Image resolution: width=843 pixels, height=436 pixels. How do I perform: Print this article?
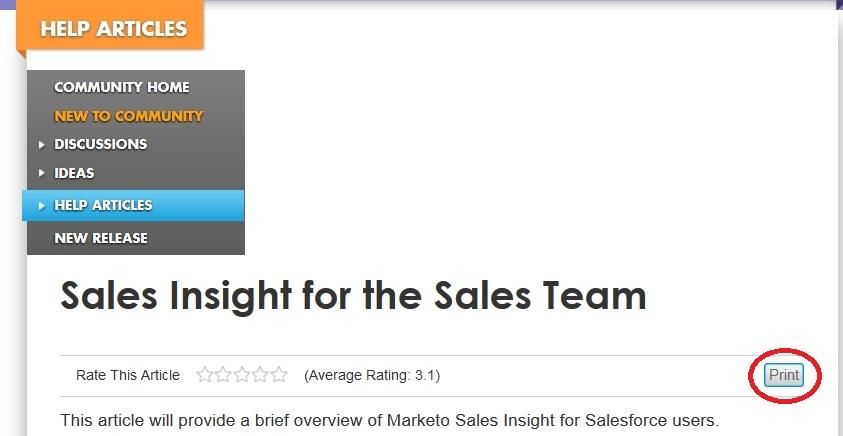click(783, 375)
